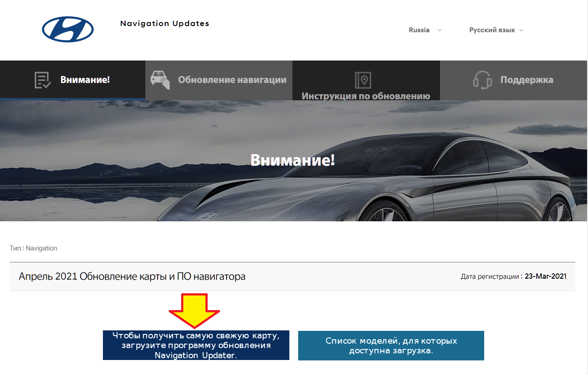Click the car with key icon
The width and height of the screenshot is (588, 375).
pyautogui.click(x=160, y=80)
